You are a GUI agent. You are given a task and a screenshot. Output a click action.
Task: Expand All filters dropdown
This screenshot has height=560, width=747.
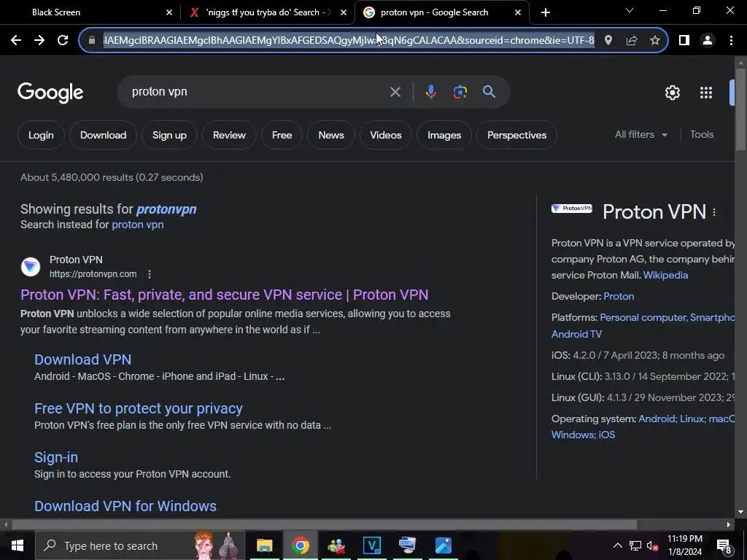click(x=641, y=135)
